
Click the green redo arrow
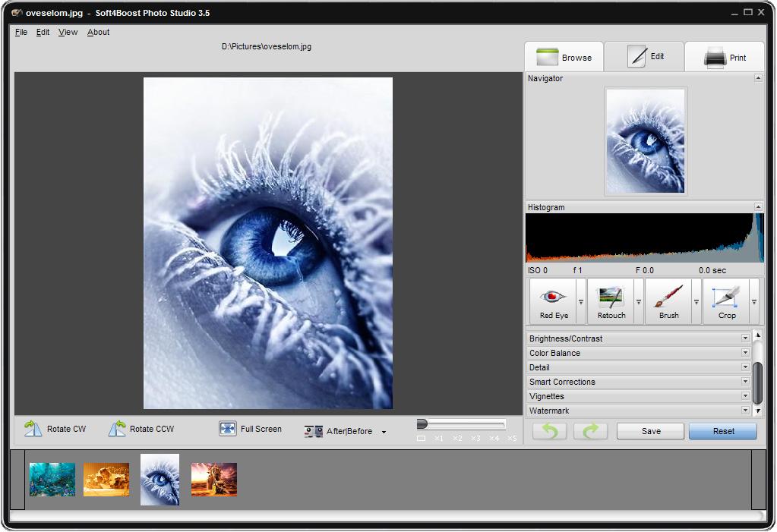590,431
